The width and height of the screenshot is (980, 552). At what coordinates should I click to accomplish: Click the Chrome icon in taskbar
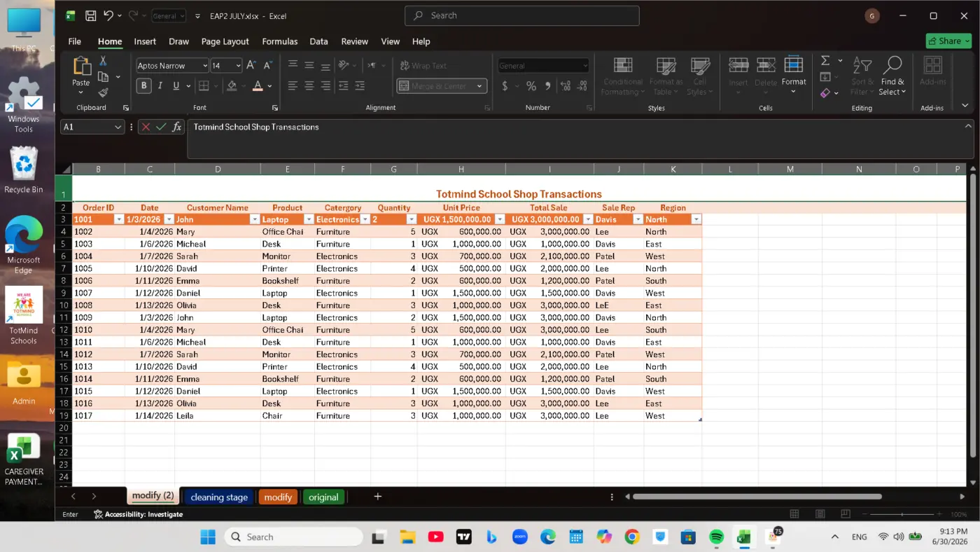point(632,537)
